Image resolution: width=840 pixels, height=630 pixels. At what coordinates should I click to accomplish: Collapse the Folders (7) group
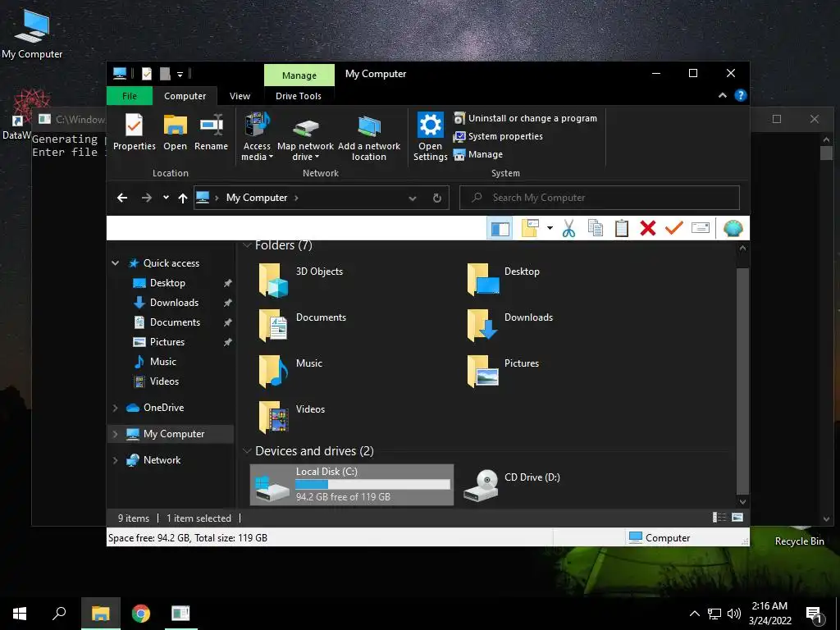(x=247, y=245)
